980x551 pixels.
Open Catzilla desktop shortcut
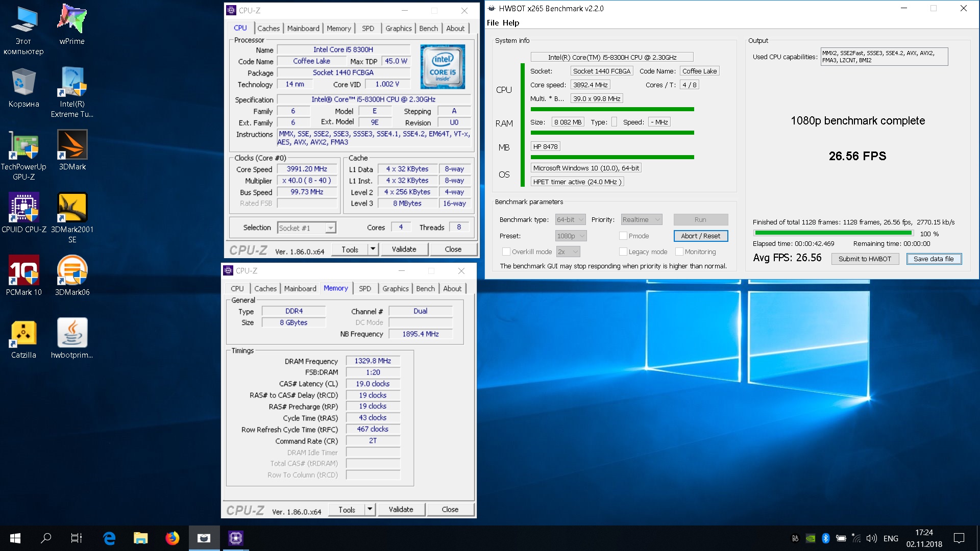pyautogui.click(x=23, y=339)
